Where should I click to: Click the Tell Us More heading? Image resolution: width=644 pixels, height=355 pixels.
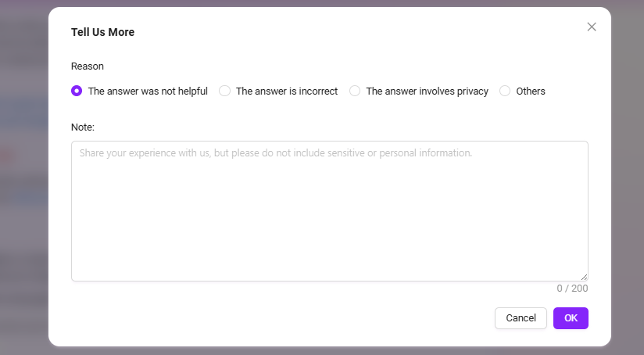102,32
